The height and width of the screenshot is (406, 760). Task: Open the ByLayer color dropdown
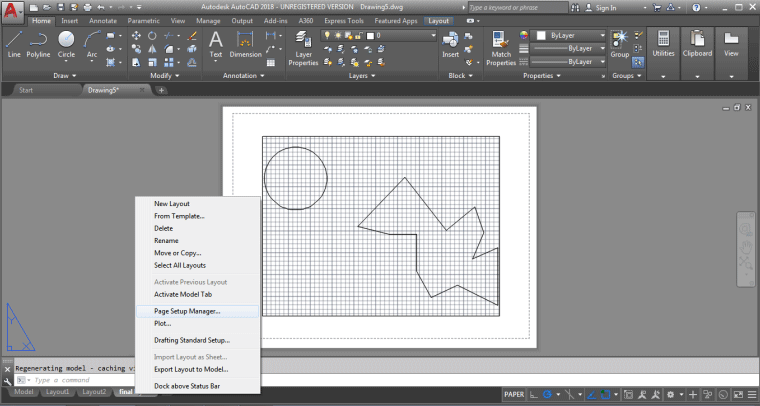coord(572,35)
